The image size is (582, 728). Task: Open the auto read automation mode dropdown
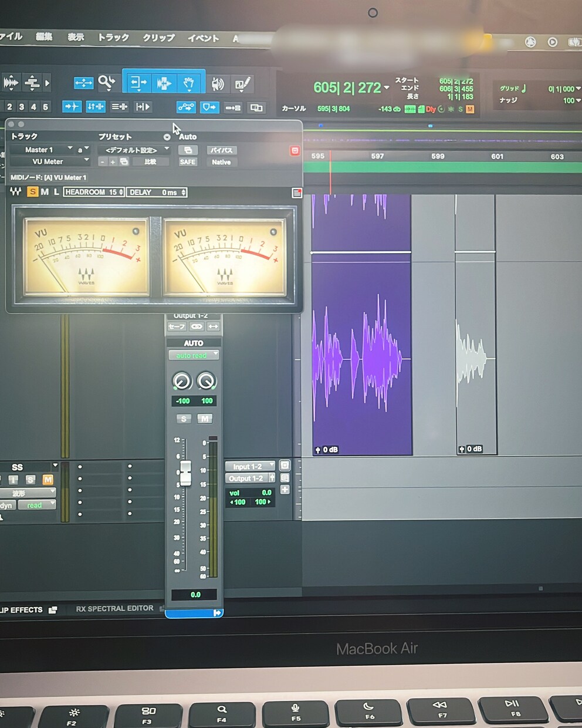point(194,355)
